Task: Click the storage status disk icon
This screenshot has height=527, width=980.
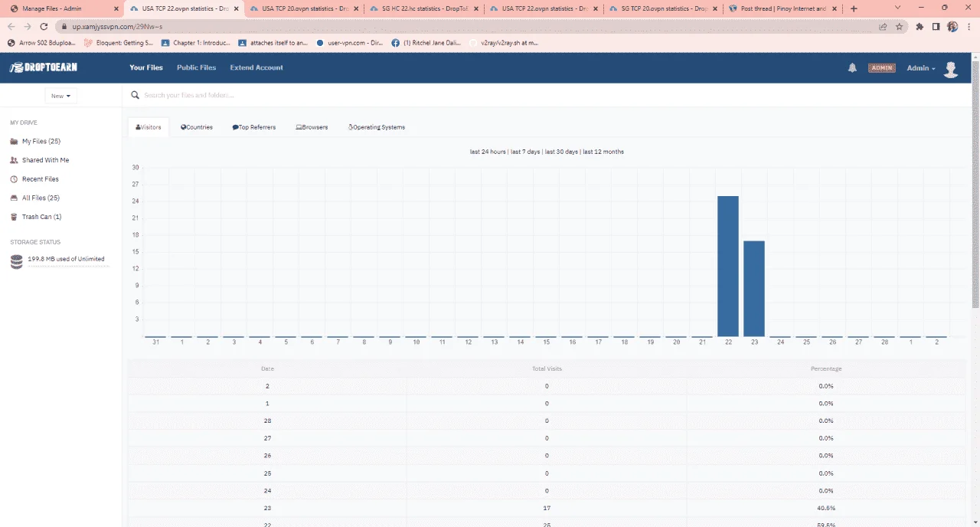Action: [x=17, y=262]
